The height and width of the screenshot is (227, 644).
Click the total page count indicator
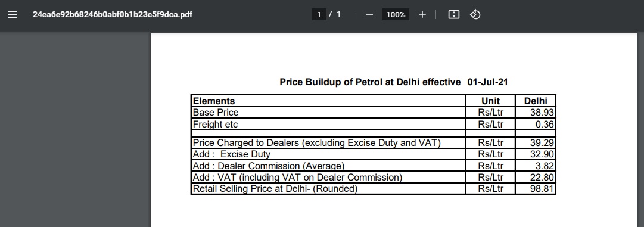(339, 14)
